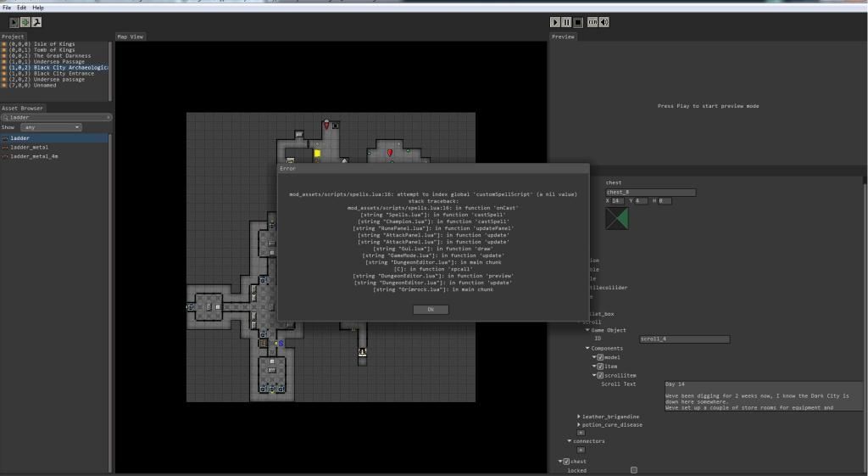Click the X coordinate field
The height and width of the screenshot is (476, 868).
618,201
